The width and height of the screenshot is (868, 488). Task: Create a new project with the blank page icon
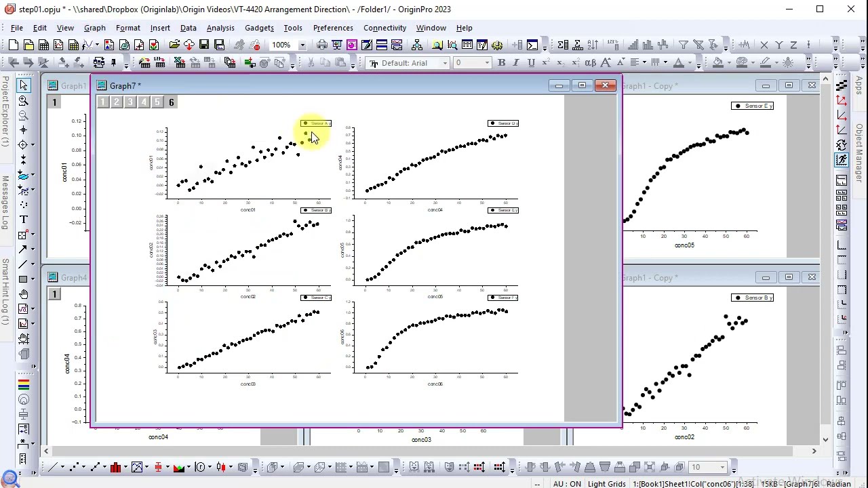point(14,45)
